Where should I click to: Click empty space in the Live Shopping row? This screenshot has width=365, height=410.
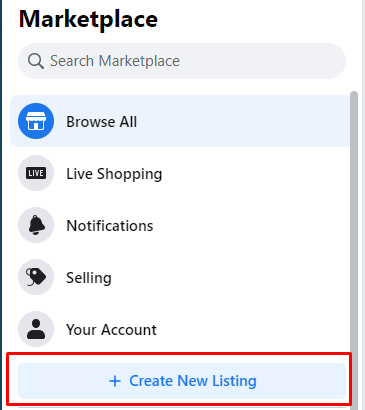[253, 173]
